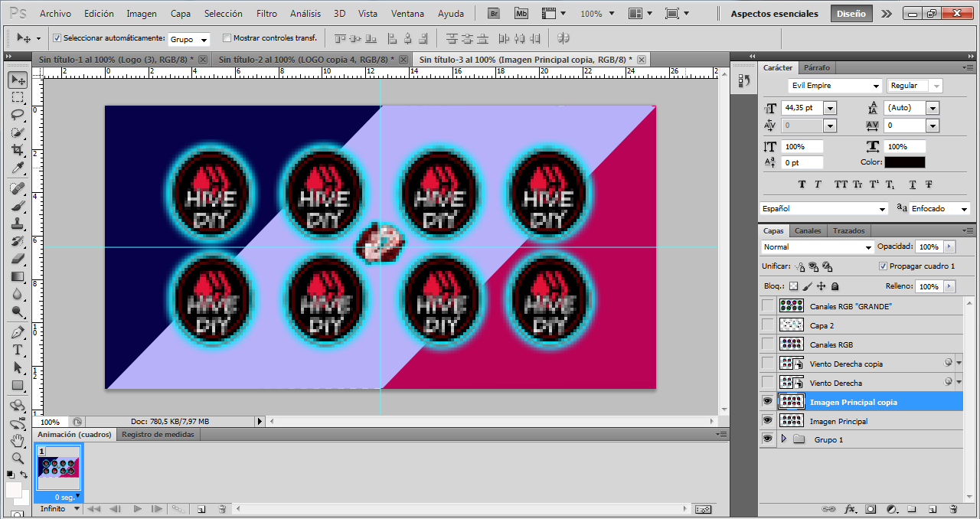Delete layer using Layers panel trash icon
The height and width of the screenshot is (519, 980).
tap(953, 509)
